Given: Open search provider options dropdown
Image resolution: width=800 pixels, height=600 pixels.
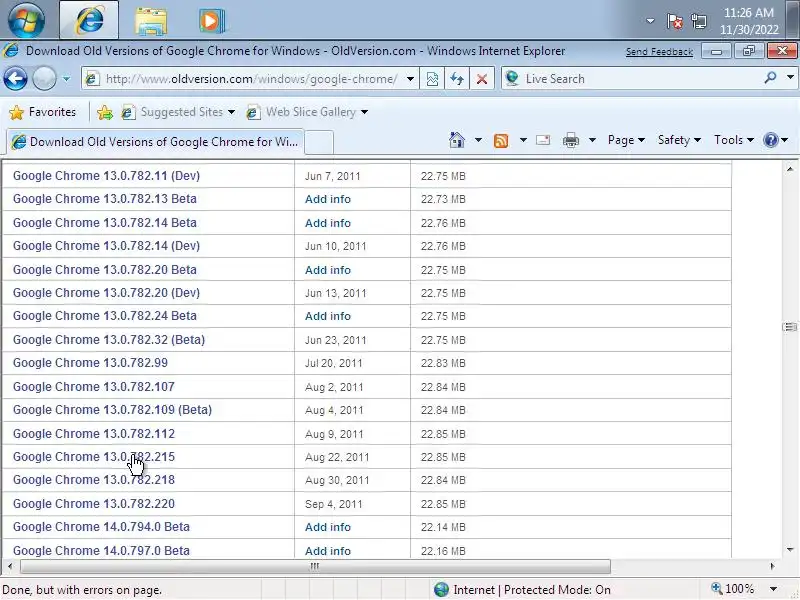Looking at the screenshot, I should tap(790, 78).
